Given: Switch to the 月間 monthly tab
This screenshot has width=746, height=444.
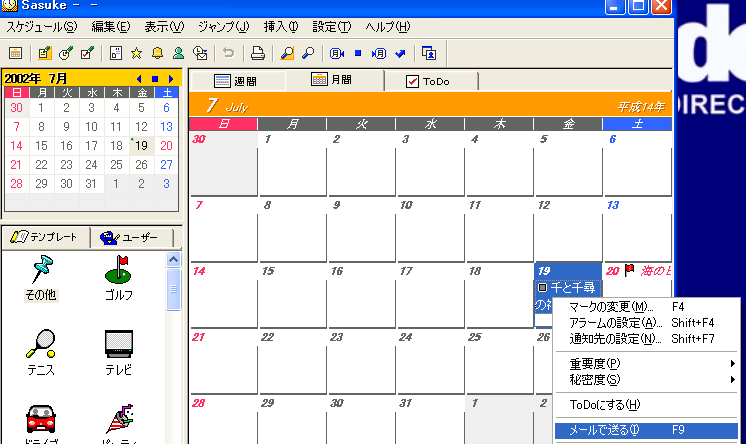Looking at the screenshot, I should [x=334, y=79].
